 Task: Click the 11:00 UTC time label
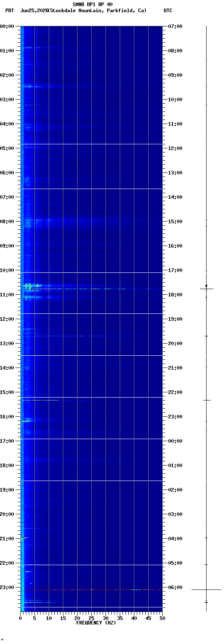175,124
